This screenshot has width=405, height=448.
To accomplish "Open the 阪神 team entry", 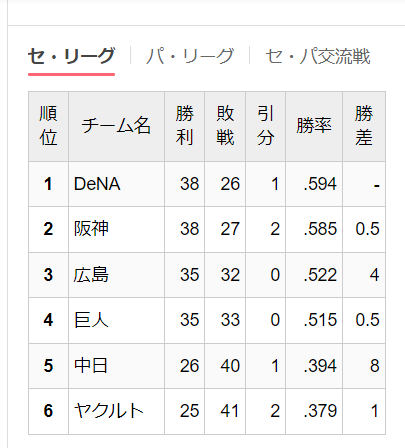I will tap(91, 229).
